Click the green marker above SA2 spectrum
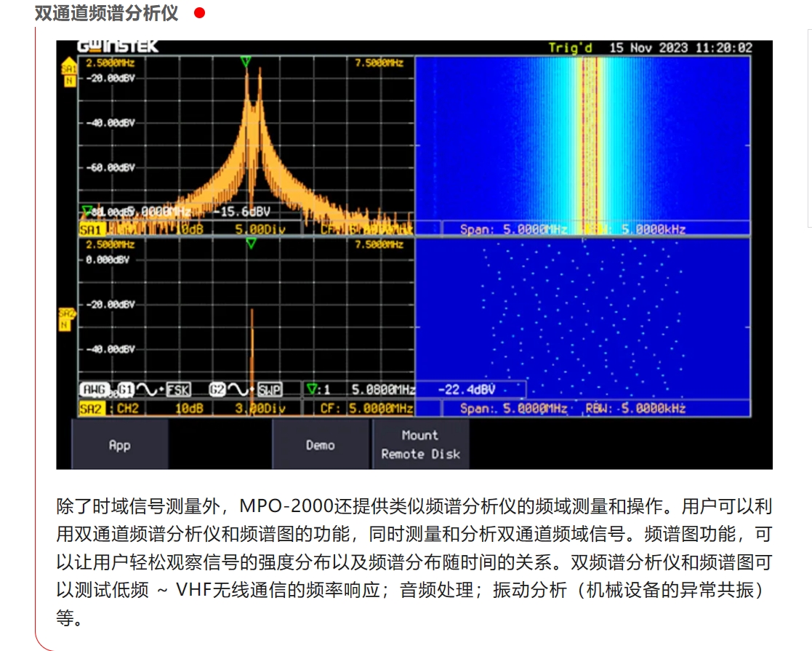 point(251,244)
